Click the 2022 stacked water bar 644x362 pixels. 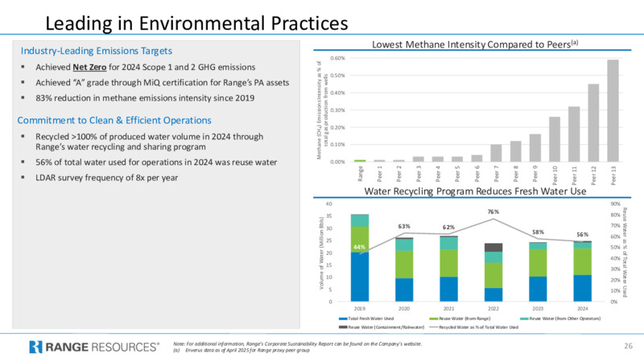[x=493, y=273]
